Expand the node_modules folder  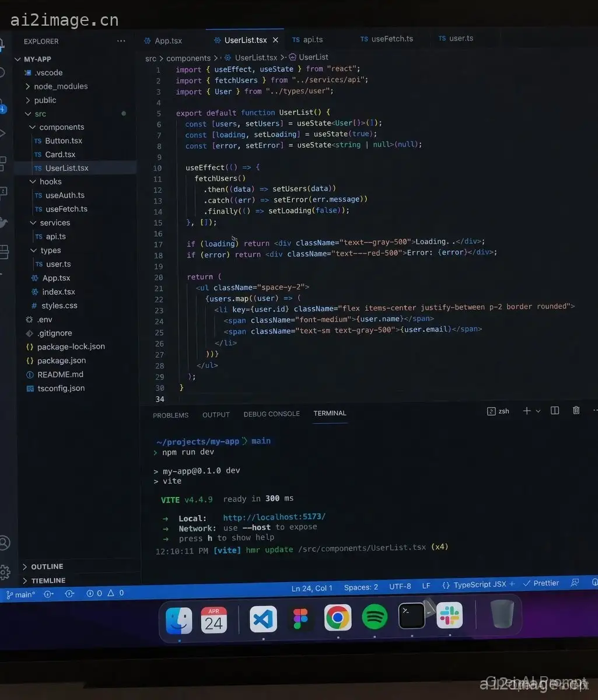click(56, 86)
